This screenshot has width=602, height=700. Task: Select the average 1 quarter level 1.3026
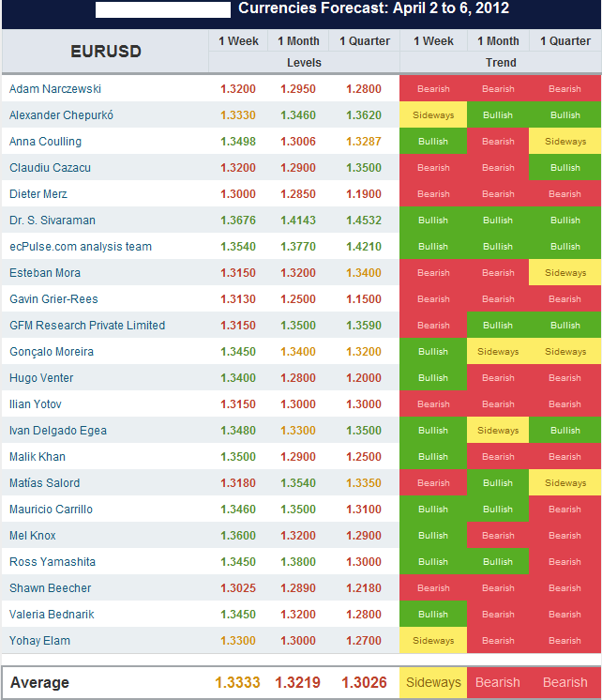(x=364, y=682)
